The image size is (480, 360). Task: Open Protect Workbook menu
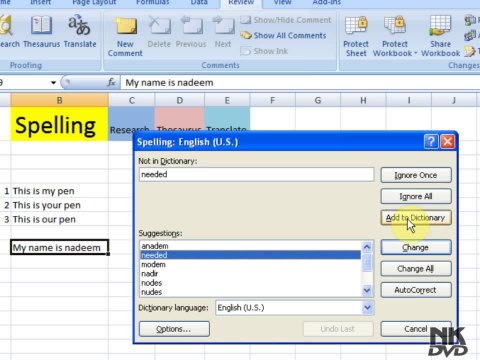[x=395, y=37]
